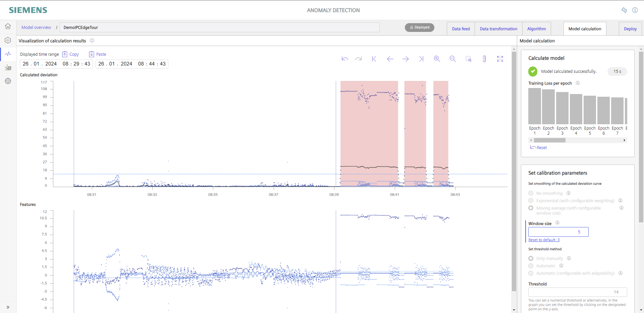This screenshot has width=644, height=313.
Task: Show info for Automatic with adaptability option
Action: (621, 273)
